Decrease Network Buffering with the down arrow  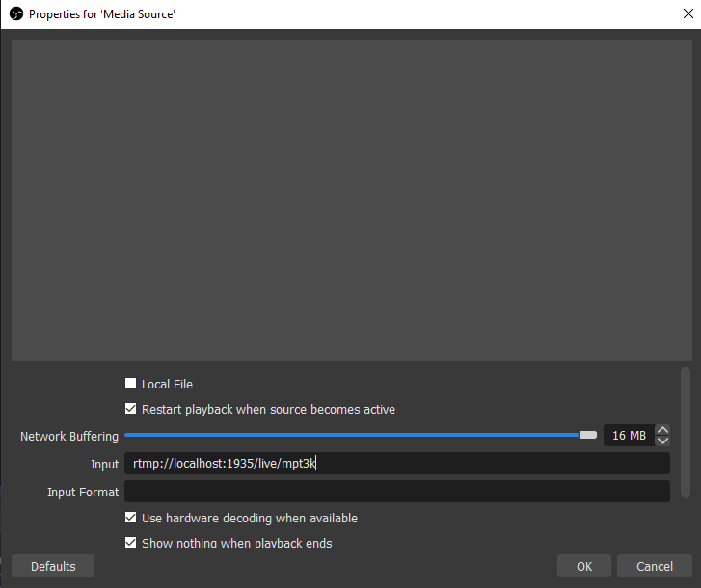point(662,441)
